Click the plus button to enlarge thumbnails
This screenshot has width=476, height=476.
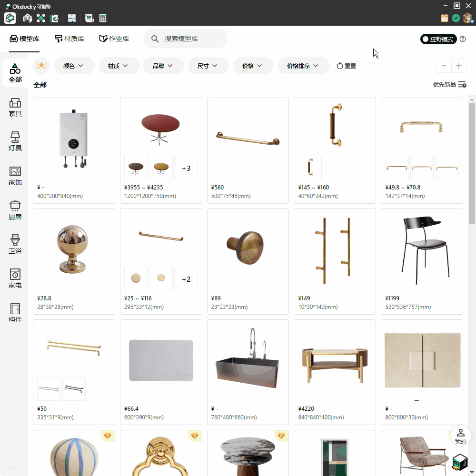459,66
